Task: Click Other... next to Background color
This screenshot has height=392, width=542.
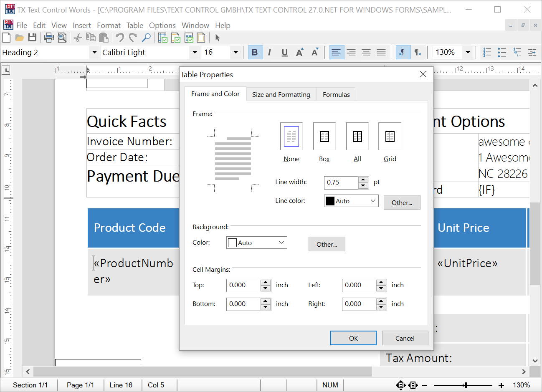Action: [327, 244]
